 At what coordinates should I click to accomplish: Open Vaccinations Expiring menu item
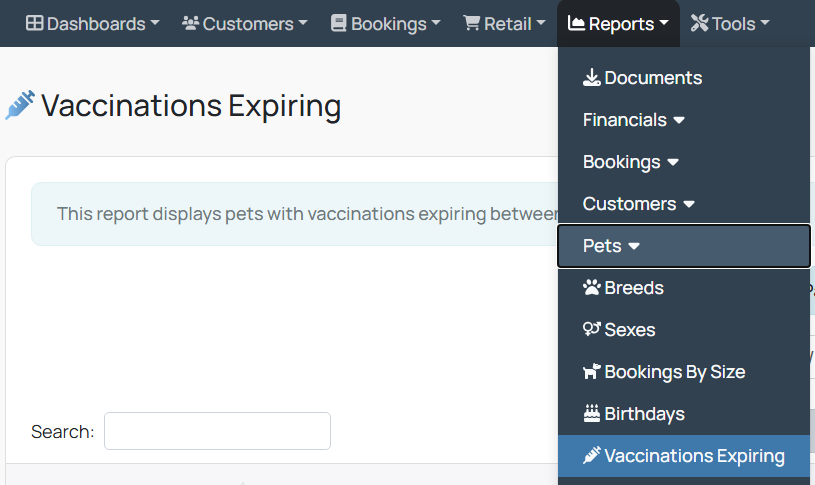[684, 456]
